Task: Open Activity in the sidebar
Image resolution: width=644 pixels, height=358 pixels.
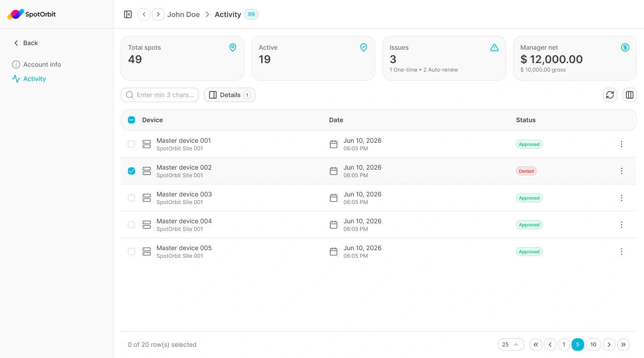Action: tap(29, 79)
